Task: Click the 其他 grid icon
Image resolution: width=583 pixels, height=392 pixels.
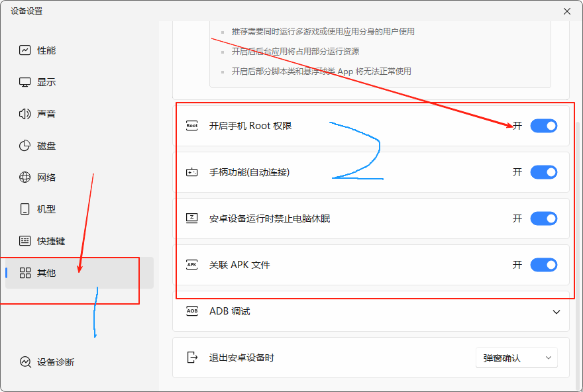Action: (x=25, y=273)
